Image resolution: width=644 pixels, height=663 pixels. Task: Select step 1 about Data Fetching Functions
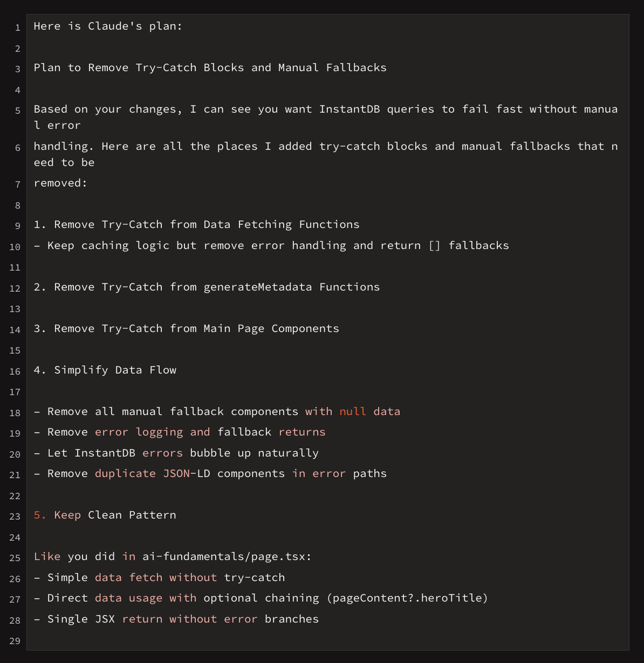196,224
